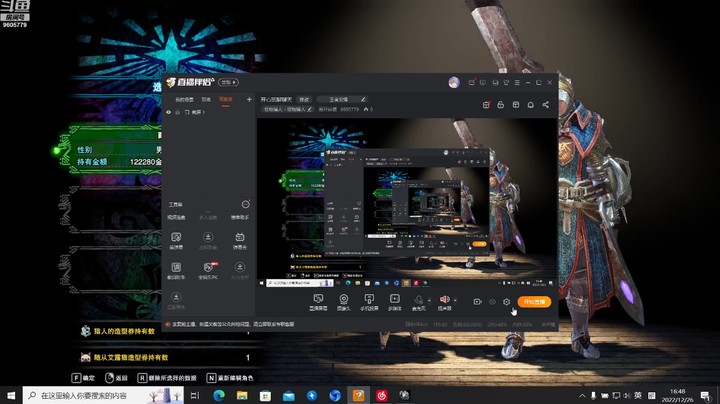Click the plus icon to add a scene
Screen dimensions: 720x404
point(249,99)
